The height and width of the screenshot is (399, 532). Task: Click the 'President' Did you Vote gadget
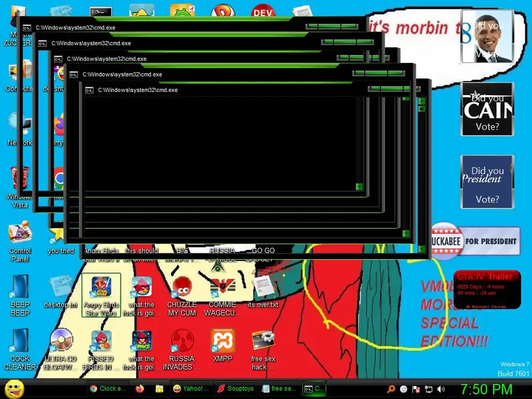click(x=487, y=181)
